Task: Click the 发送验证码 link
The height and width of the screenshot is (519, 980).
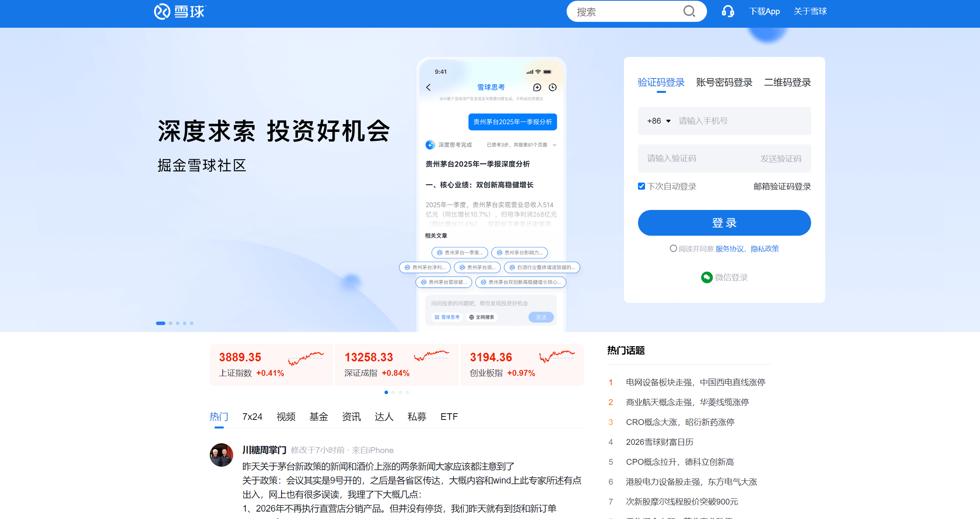Action: click(x=782, y=158)
